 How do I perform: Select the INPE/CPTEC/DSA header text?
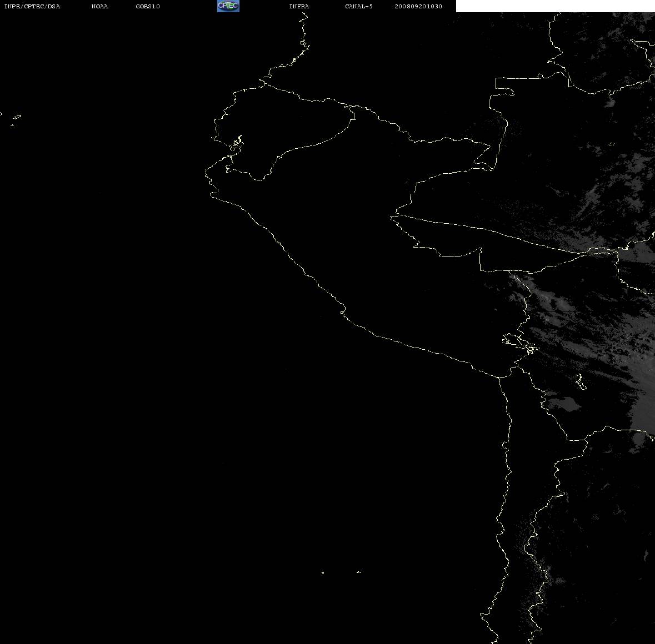click(32, 6)
